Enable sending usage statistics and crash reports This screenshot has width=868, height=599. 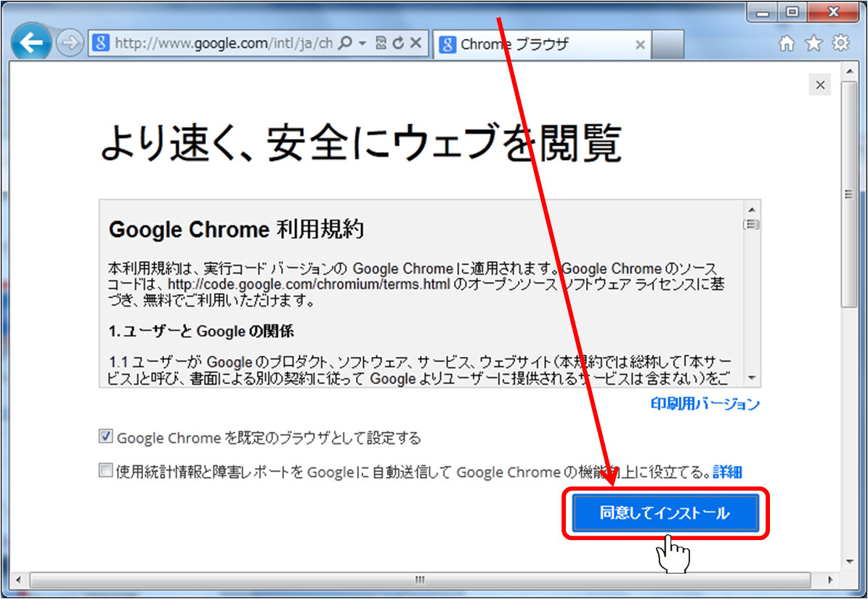[106, 471]
